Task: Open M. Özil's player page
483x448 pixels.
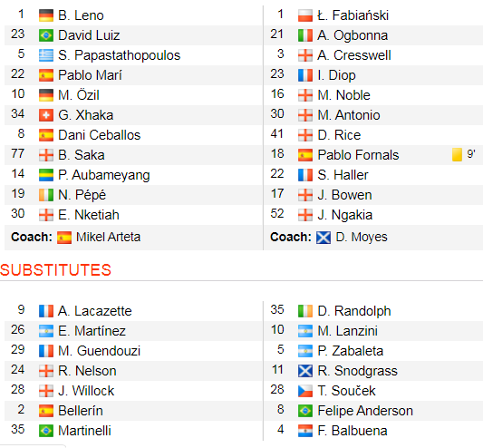Action: tap(79, 95)
